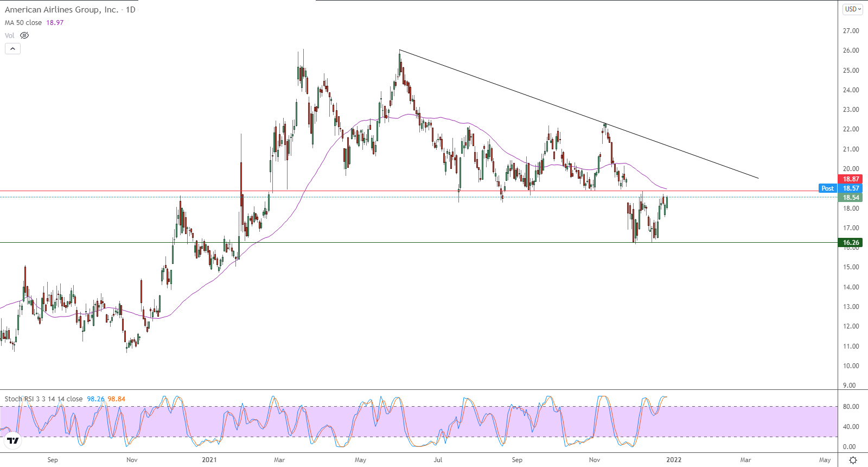The width and height of the screenshot is (868, 467).
Task: Click the TradingView logo icon
Action: coord(13,440)
